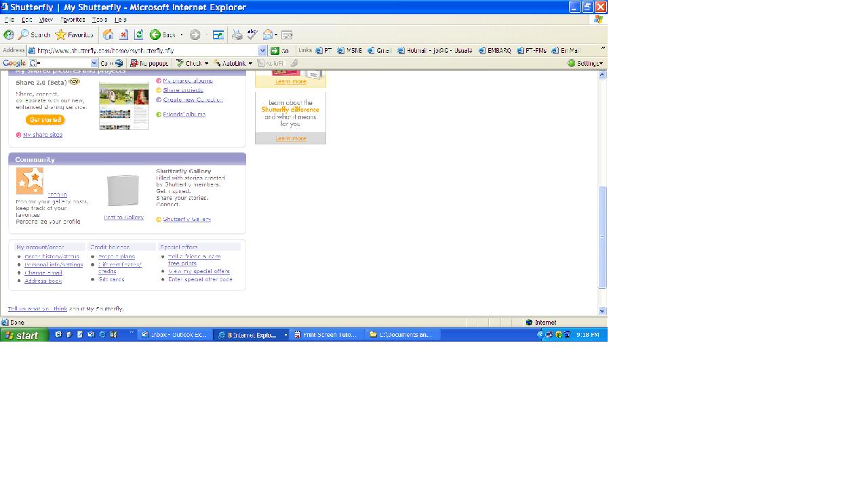
Task: Click the Address book link
Action: (x=43, y=281)
